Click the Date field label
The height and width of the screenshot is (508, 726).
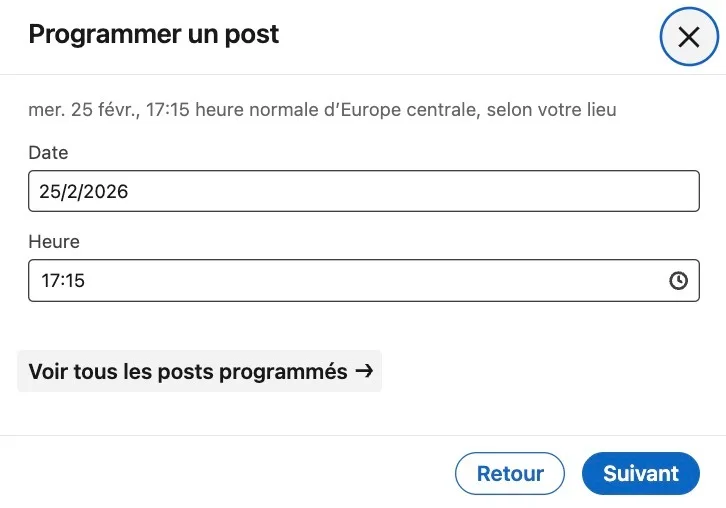(48, 153)
